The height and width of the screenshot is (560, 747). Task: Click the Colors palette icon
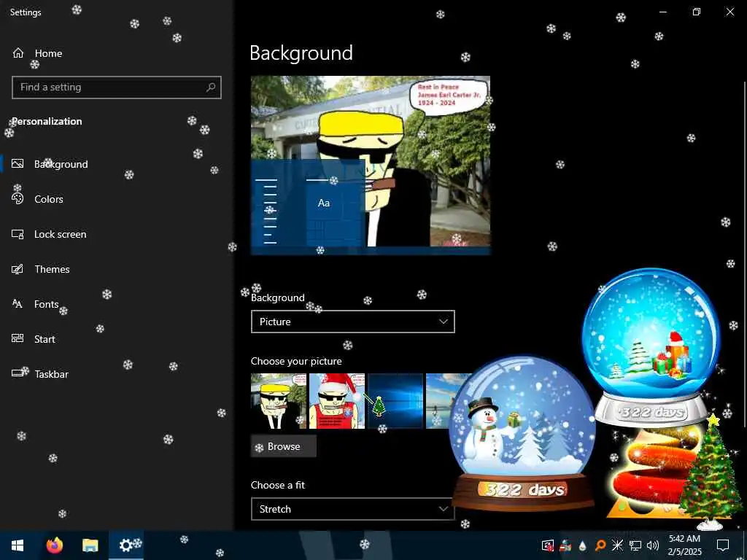(18, 199)
